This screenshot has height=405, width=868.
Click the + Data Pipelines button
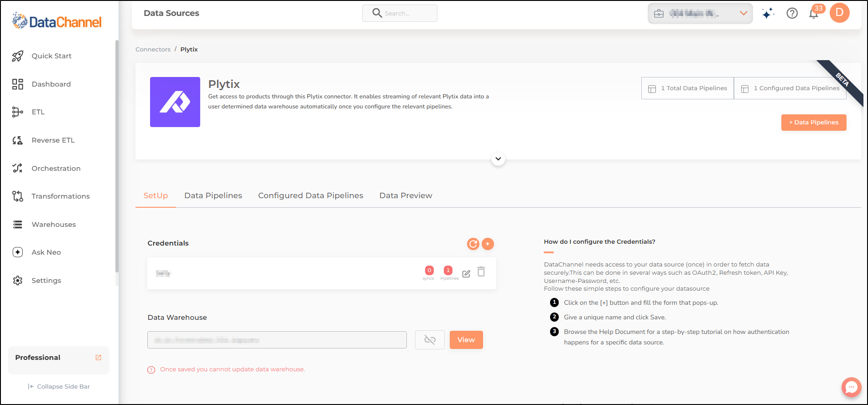[814, 123]
